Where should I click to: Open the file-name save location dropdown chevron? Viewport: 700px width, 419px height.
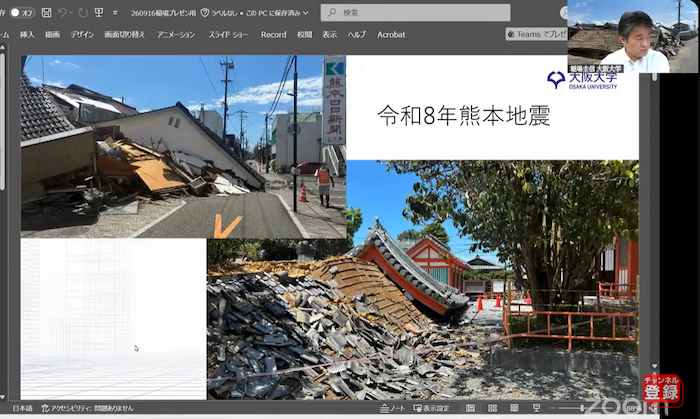[x=306, y=13]
